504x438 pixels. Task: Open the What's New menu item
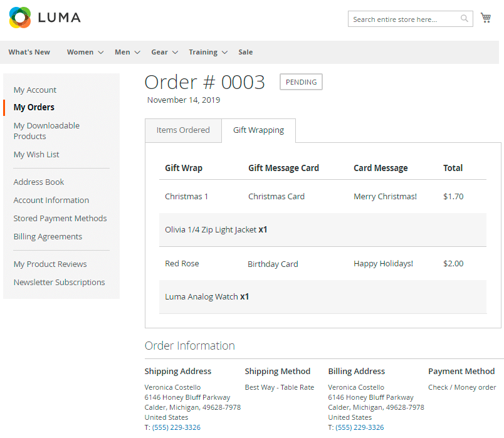pos(29,52)
